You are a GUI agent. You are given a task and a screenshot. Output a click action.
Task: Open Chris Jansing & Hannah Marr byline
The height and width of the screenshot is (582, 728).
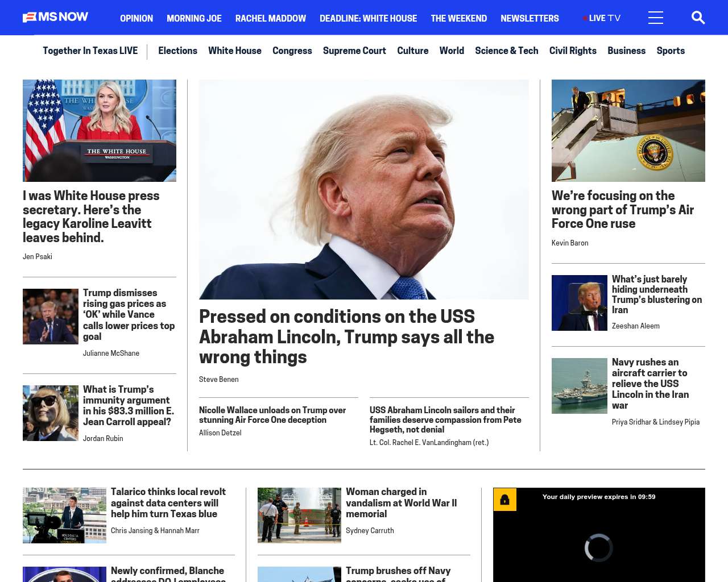click(x=155, y=531)
